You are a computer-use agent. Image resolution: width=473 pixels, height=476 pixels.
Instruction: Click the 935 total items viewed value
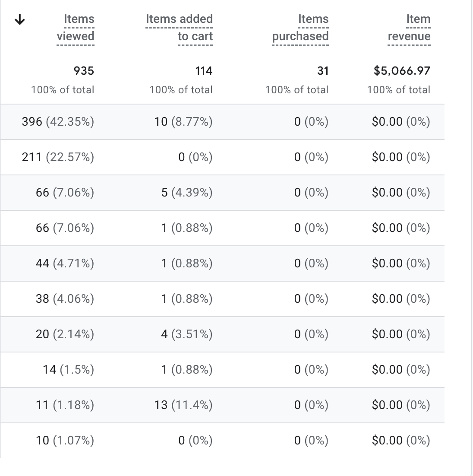pos(84,71)
